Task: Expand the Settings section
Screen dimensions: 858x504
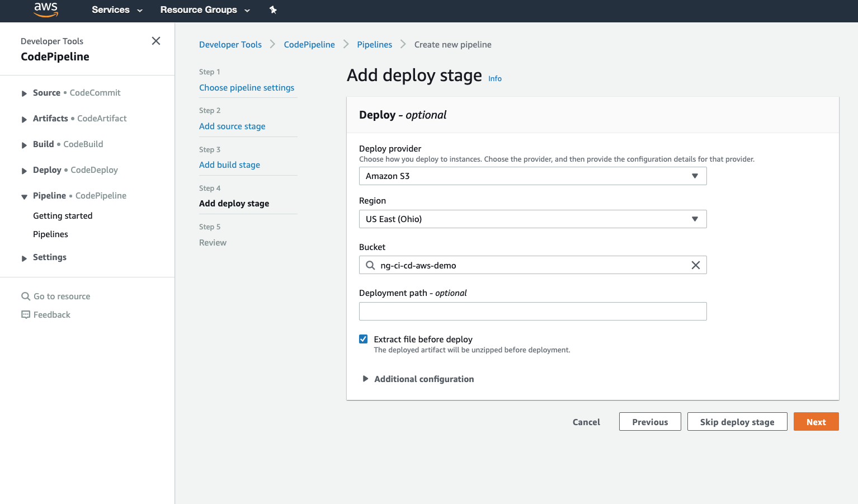Action: click(24, 258)
